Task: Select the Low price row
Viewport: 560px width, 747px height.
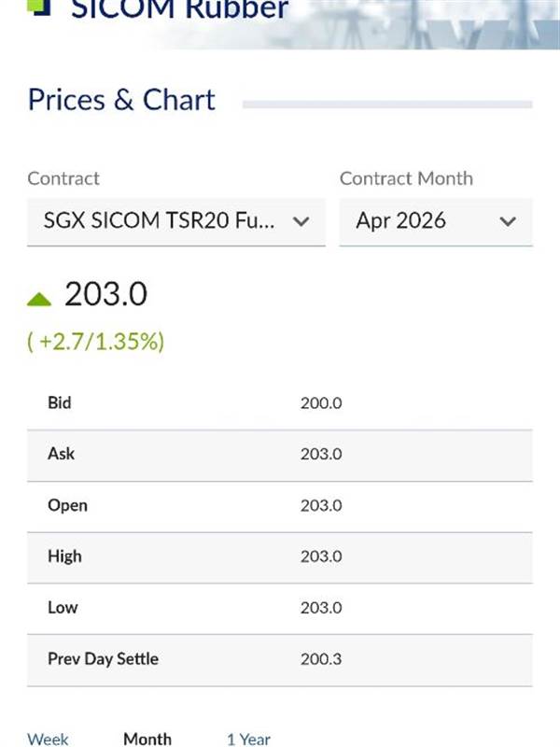Action: [x=280, y=607]
